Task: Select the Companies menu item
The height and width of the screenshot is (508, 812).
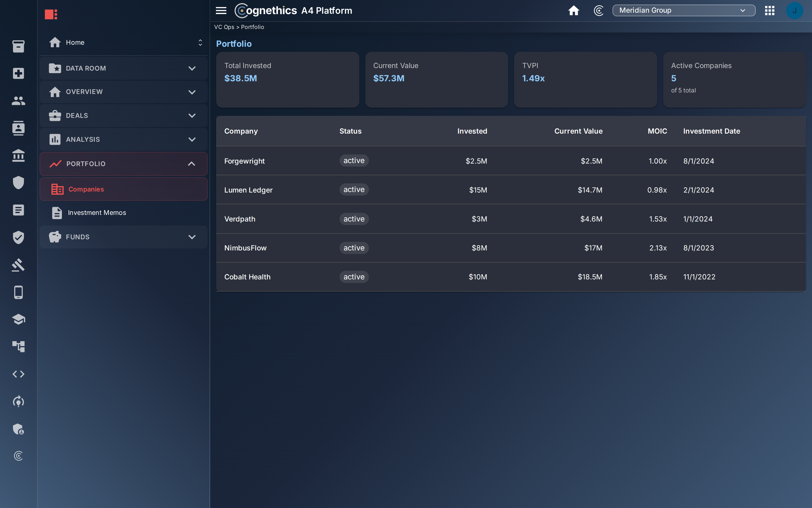Action: [124, 189]
